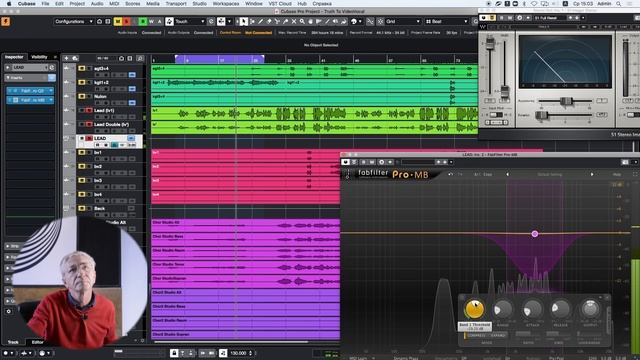Solo the Lead Double (lv') track
The width and height of the screenshot is (640, 360).
tap(89, 124)
